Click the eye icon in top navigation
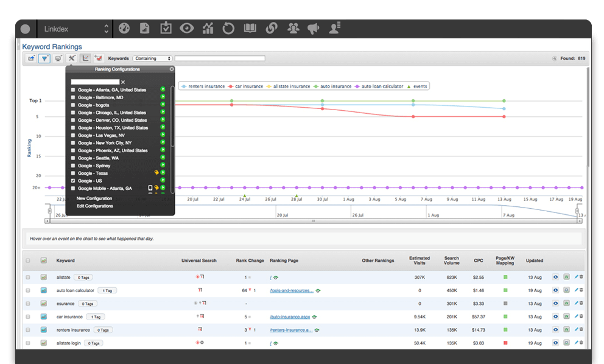Viewport: 604px width, 364px height. point(186,28)
